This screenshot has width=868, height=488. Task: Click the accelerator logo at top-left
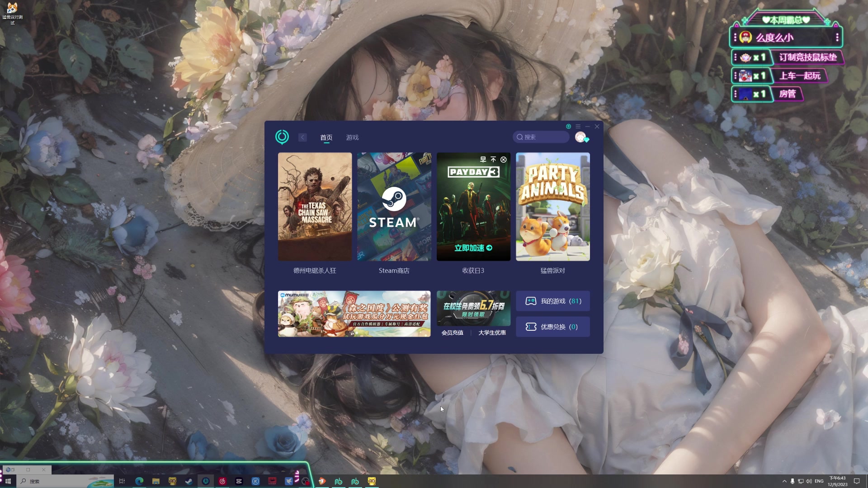click(282, 136)
